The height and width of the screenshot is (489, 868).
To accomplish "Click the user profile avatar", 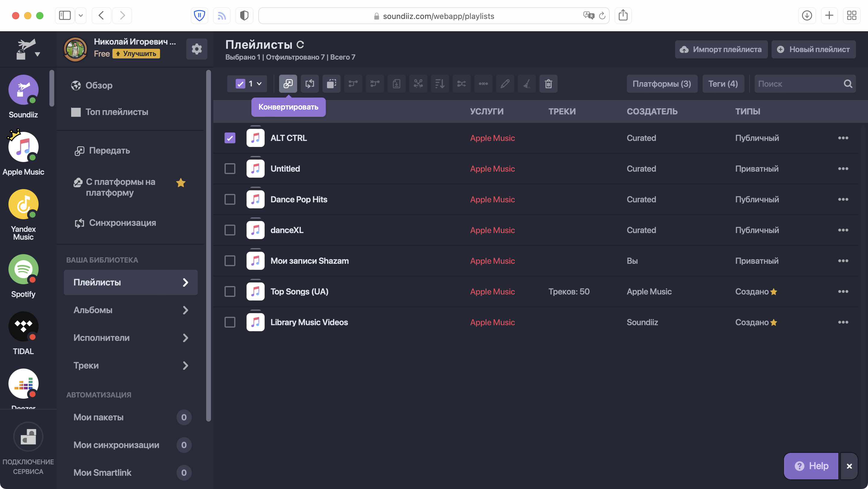I will coord(75,49).
